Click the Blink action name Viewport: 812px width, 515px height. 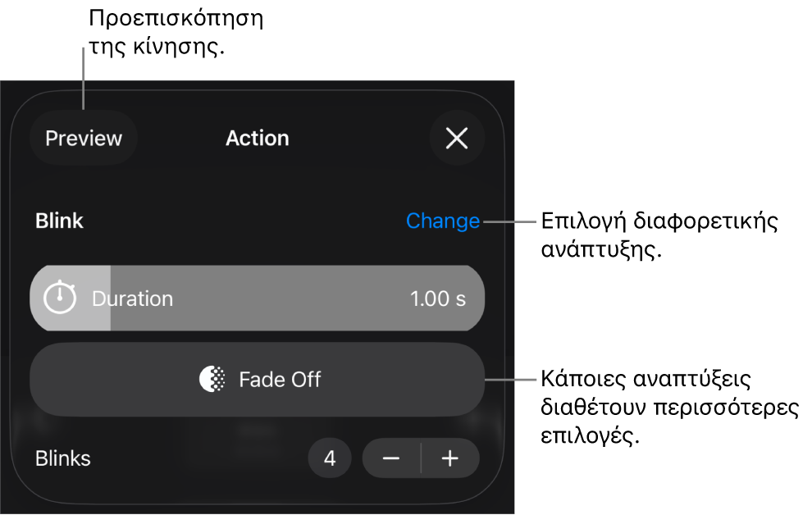click(x=60, y=221)
